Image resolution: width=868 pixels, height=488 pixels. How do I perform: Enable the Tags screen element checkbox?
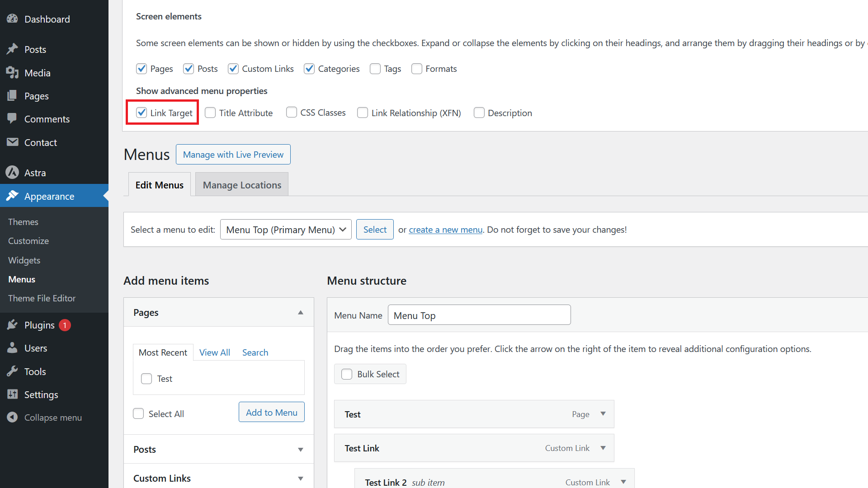375,69
